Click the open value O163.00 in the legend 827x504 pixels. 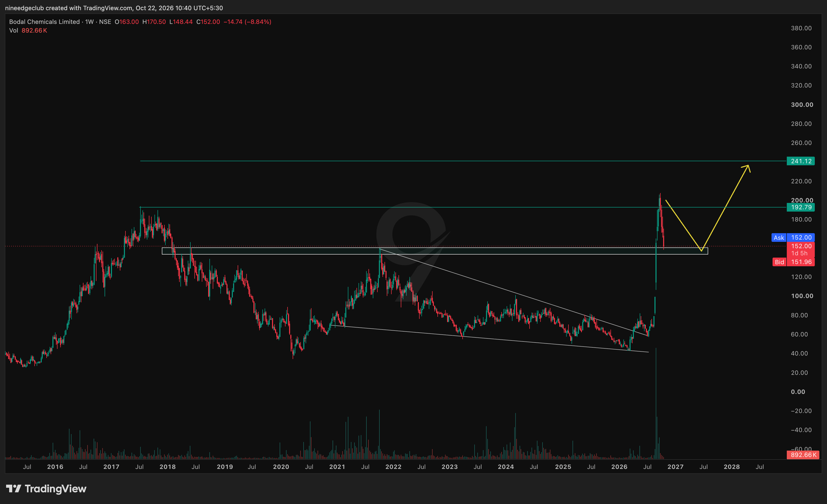[x=126, y=22]
